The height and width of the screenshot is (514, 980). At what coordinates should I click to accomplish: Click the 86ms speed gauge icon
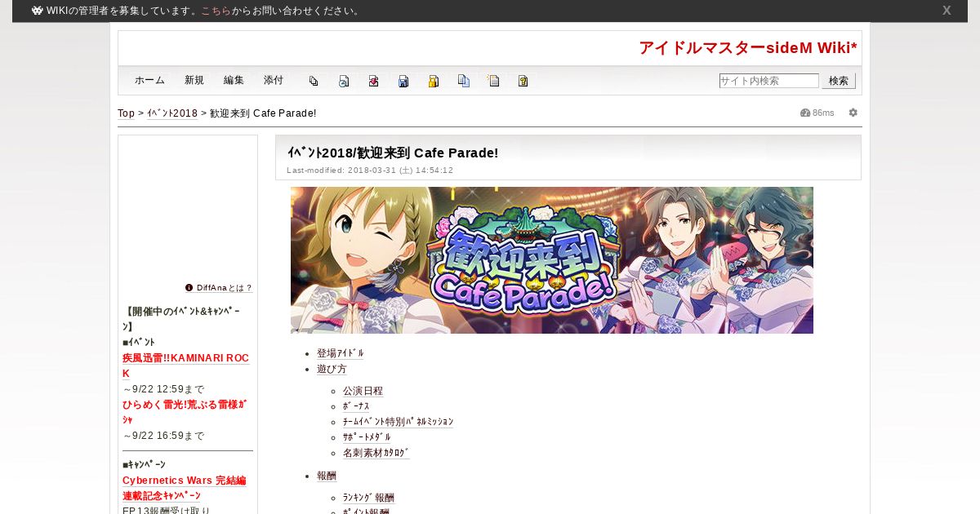click(805, 113)
